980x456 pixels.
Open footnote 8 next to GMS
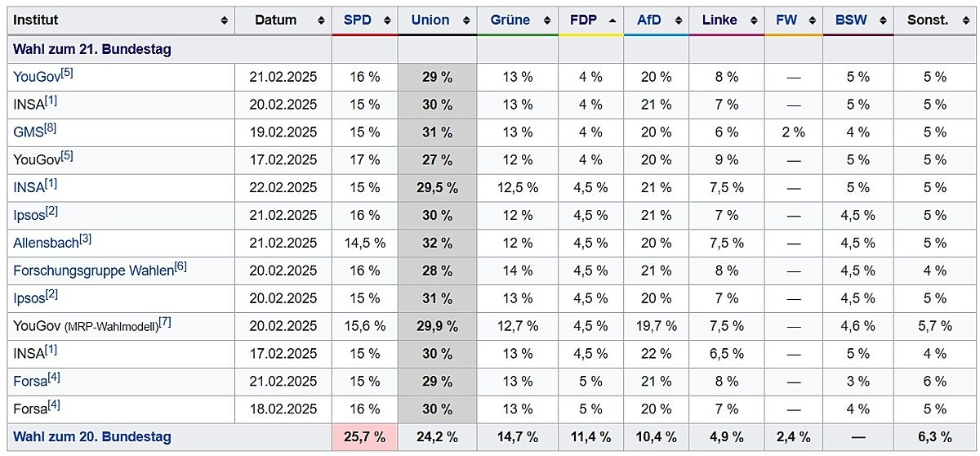pos(48,128)
